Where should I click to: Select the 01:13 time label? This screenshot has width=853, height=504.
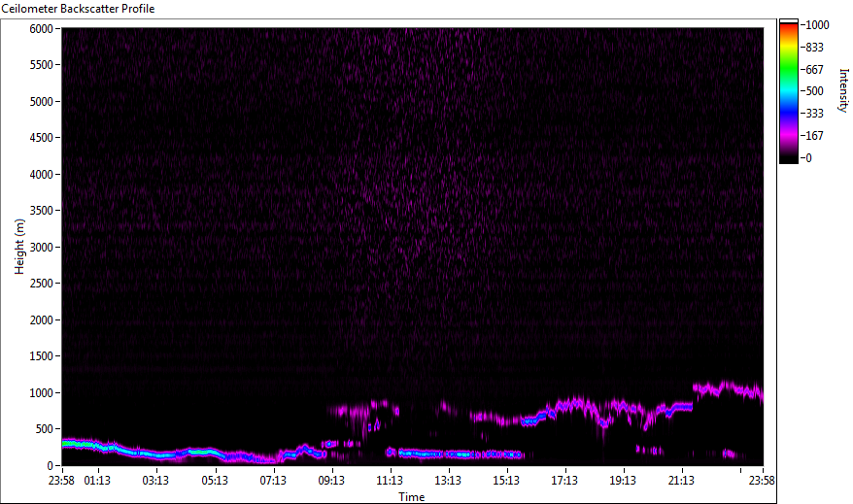click(97, 481)
